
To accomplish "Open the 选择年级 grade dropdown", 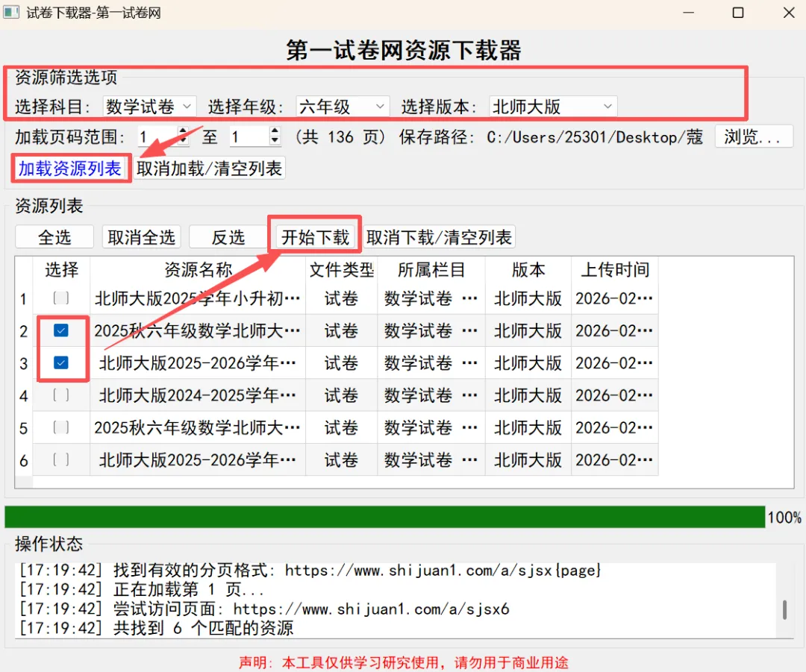I will 343,107.
